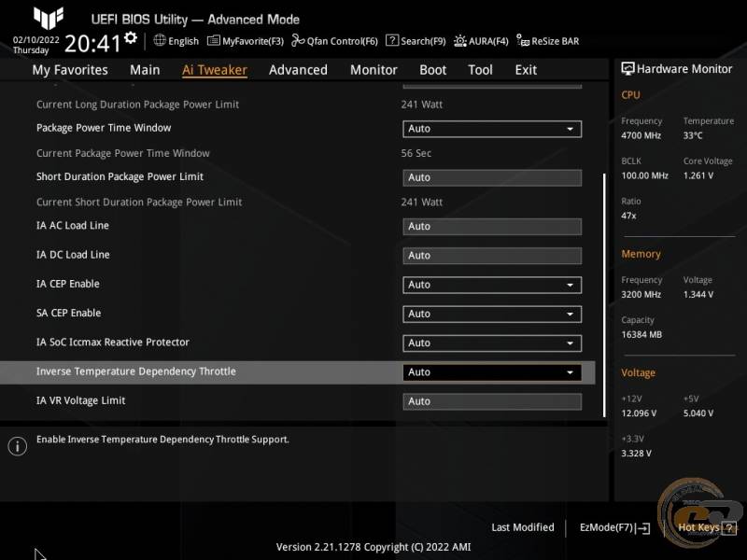Switch to the Main tab
This screenshot has width=747, height=560.
click(145, 70)
